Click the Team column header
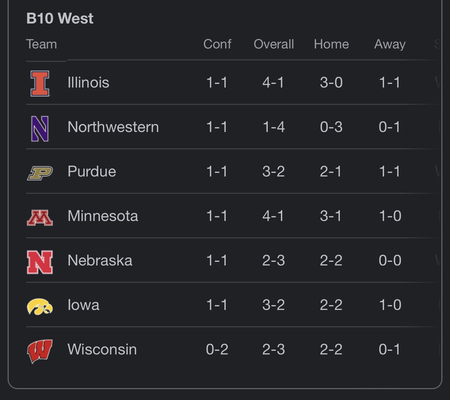The height and width of the screenshot is (400, 450). pos(42,44)
